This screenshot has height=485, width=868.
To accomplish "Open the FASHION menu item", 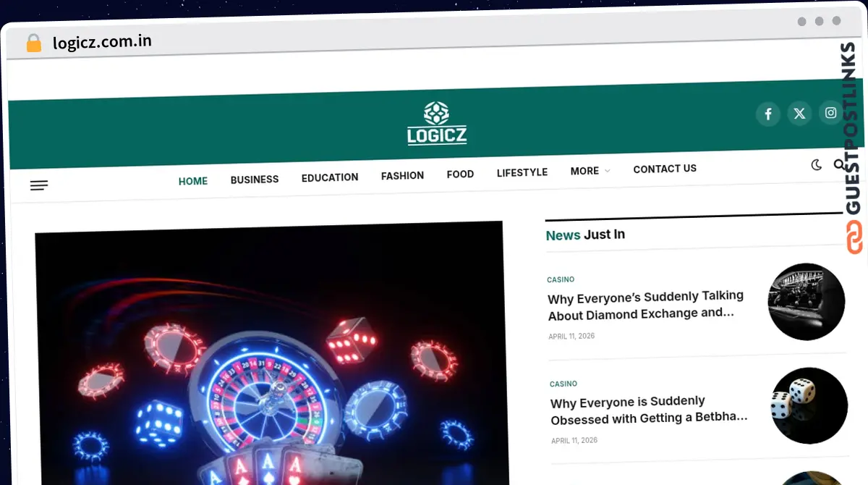I will [x=403, y=175].
